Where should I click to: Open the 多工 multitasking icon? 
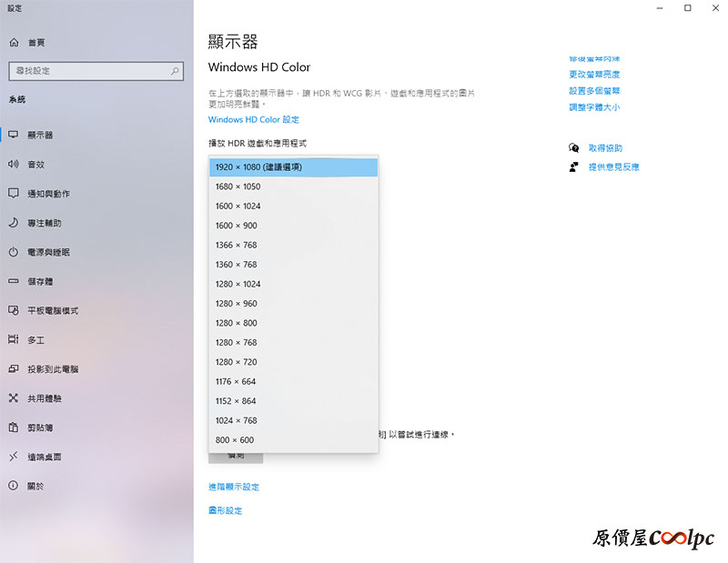tap(14, 339)
